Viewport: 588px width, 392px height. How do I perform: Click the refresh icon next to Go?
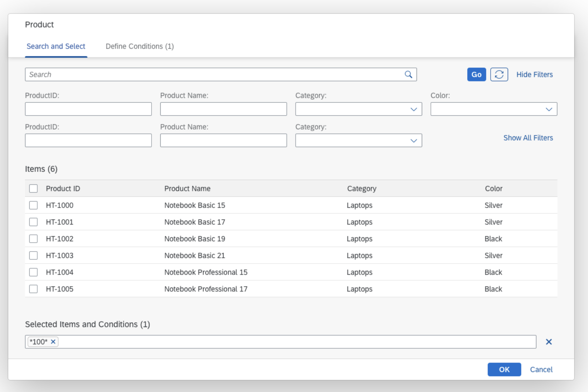[499, 74]
